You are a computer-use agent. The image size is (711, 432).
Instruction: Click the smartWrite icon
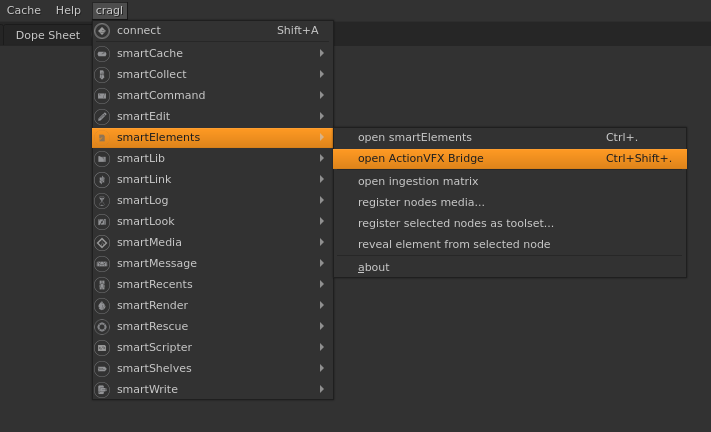102,390
